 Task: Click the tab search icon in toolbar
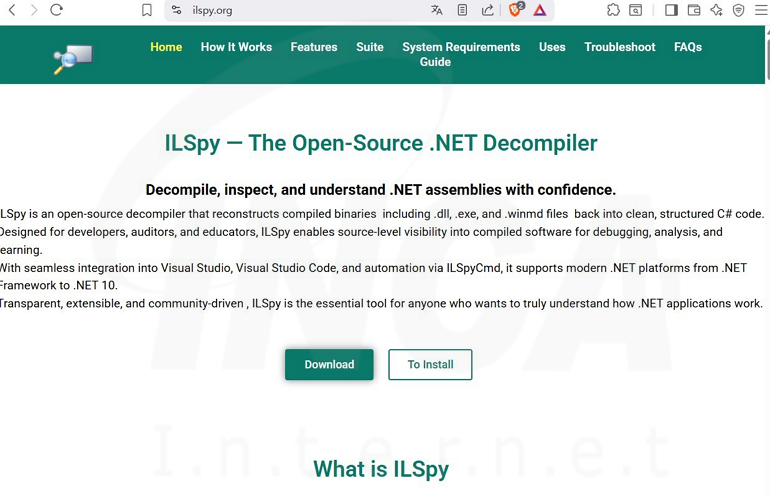(635, 10)
